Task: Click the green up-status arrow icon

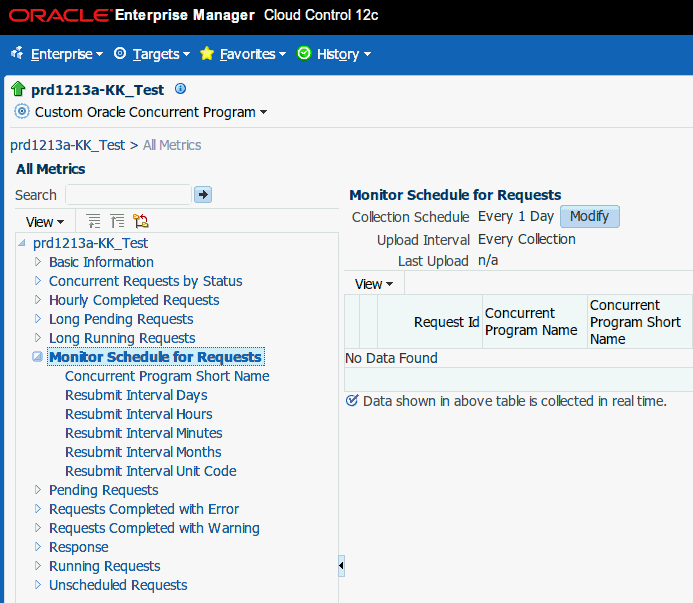Action: pos(18,89)
